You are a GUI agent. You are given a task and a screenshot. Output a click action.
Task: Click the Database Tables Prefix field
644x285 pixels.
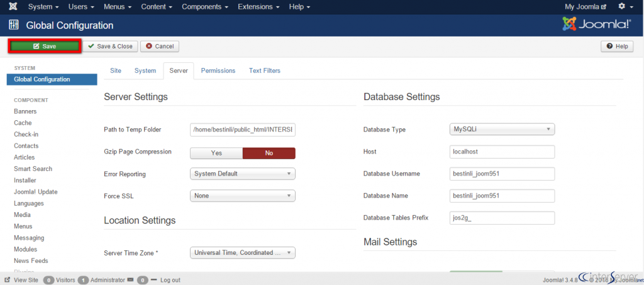click(502, 218)
